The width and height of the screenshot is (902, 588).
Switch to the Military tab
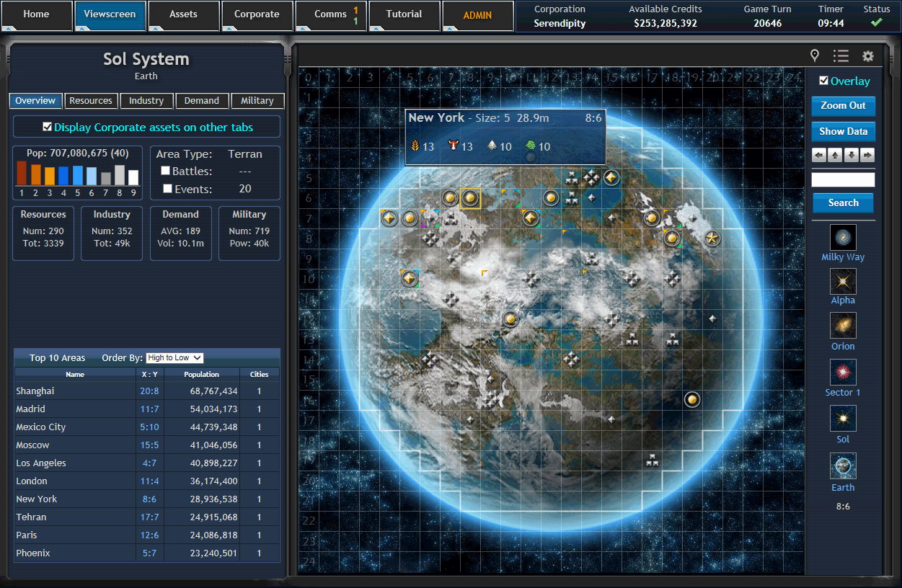[x=257, y=101]
